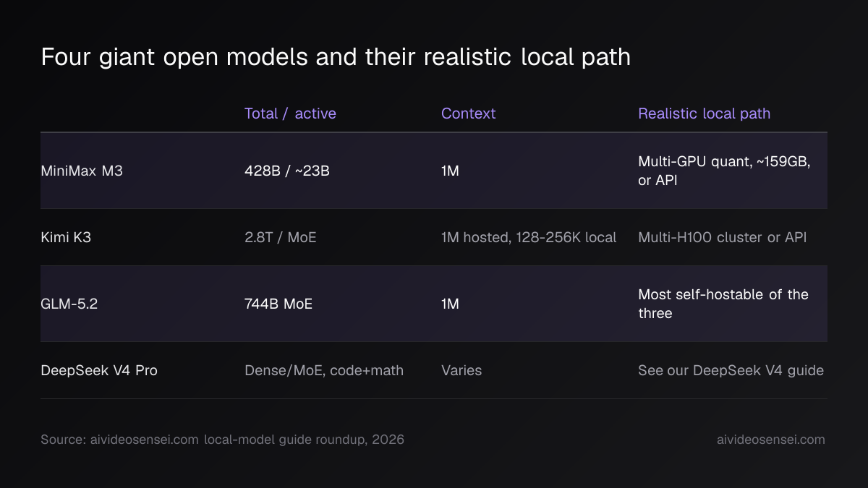
Task: Click the '744B MoE' cell
Action: [x=278, y=304]
